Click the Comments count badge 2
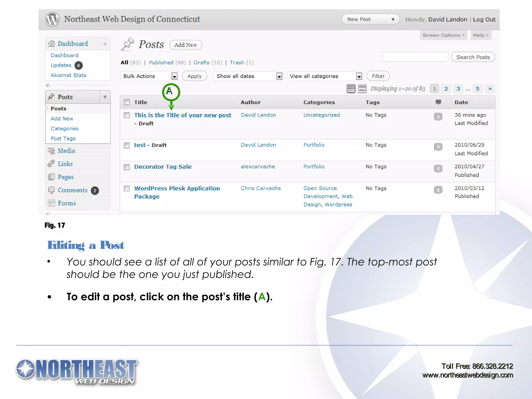The width and height of the screenshot is (532, 399). (x=95, y=191)
